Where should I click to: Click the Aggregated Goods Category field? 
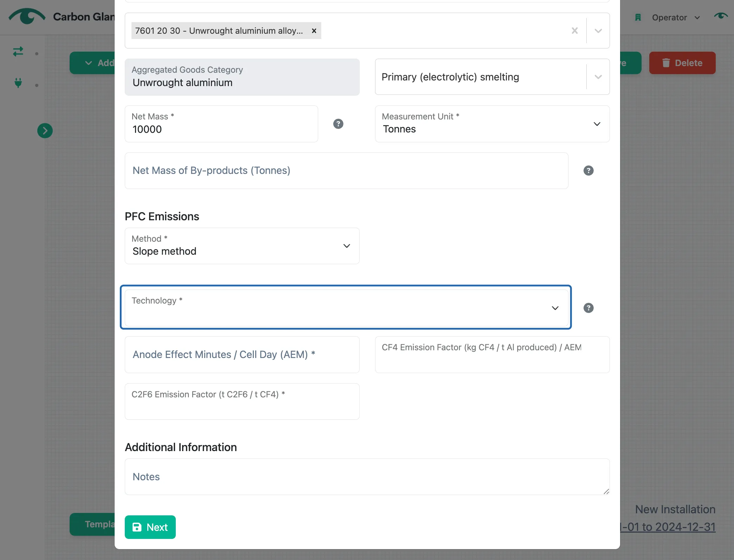242,77
